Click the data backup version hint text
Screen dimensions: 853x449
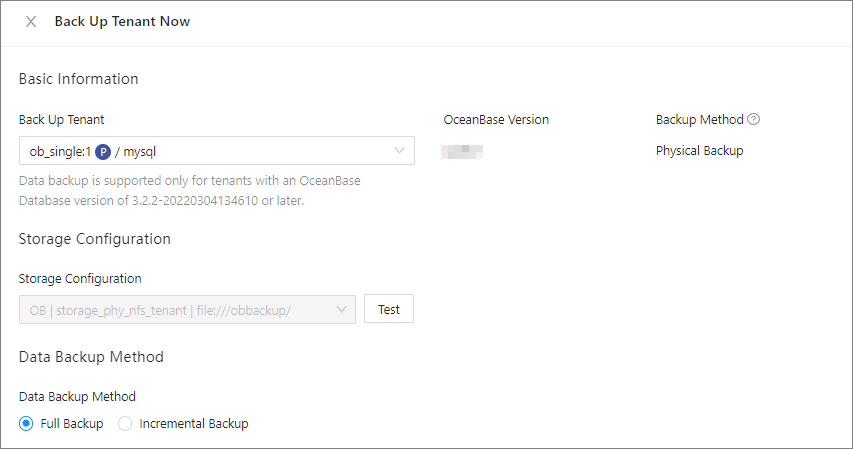coord(189,191)
